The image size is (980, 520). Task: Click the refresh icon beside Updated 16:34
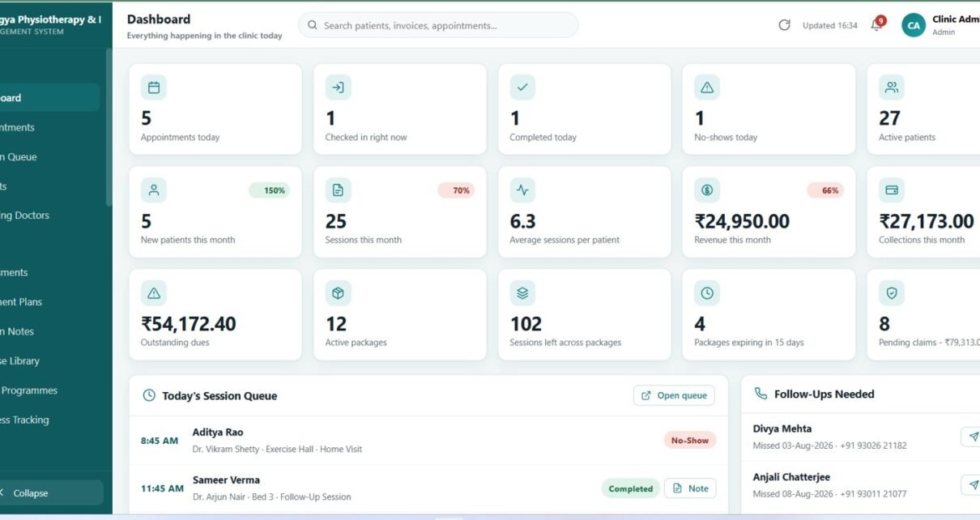(x=784, y=25)
